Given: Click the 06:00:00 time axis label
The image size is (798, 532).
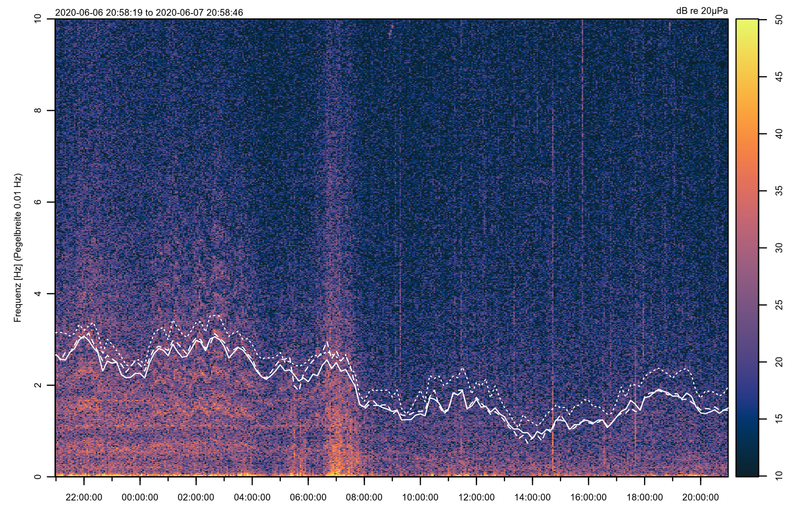Looking at the screenshot, I should point(308,497).
